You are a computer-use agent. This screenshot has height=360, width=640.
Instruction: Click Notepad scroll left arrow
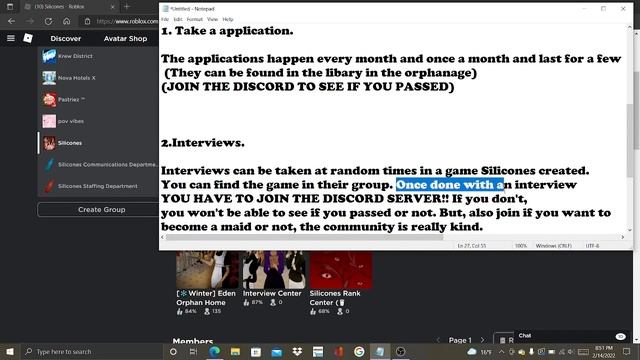click(x=162, y=237)
